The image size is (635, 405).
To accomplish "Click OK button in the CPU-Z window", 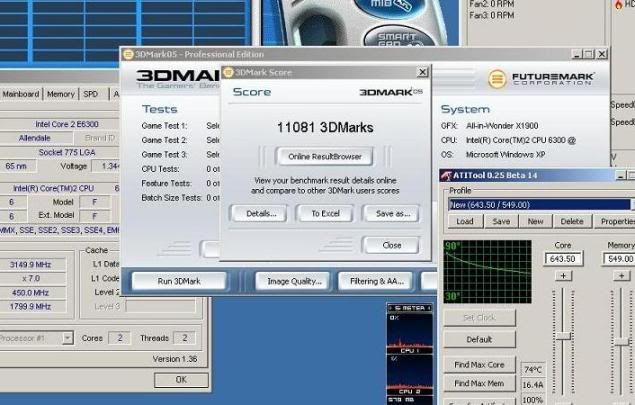I will [x=181, y=379].
